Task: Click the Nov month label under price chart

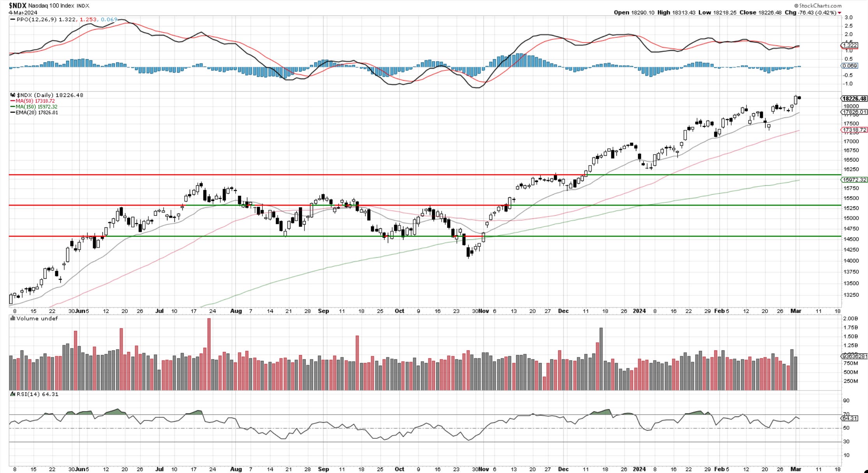Action: coord(483,311)
